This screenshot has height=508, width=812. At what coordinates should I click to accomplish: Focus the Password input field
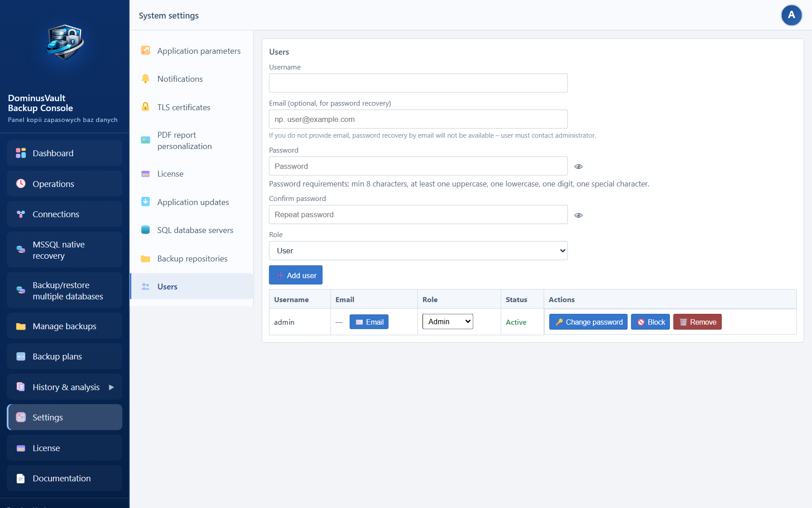(418, 166)
